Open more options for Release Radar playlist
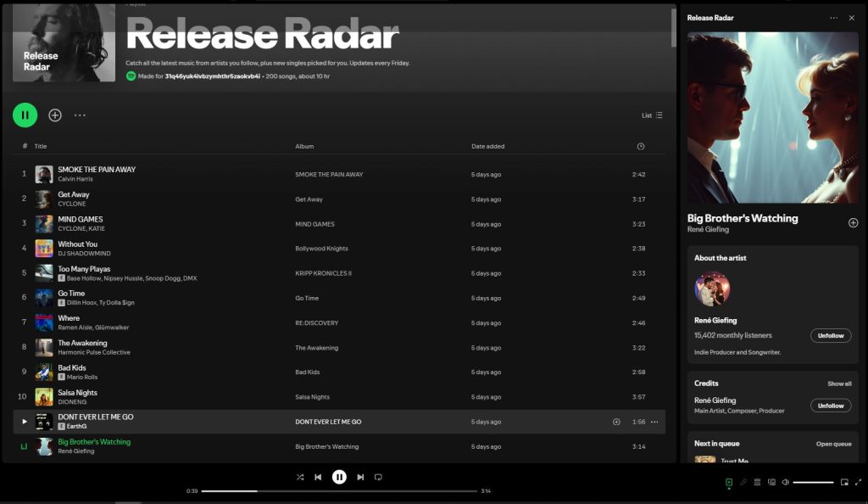Image resolution: width=868 pixels, height=504 pixels. tap(80, 115)
